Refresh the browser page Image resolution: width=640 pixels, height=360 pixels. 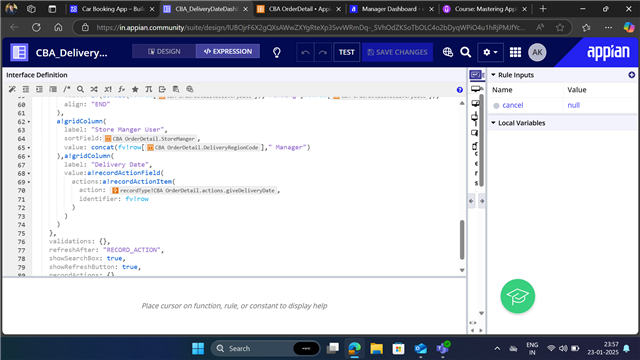[x=36, y=27]
